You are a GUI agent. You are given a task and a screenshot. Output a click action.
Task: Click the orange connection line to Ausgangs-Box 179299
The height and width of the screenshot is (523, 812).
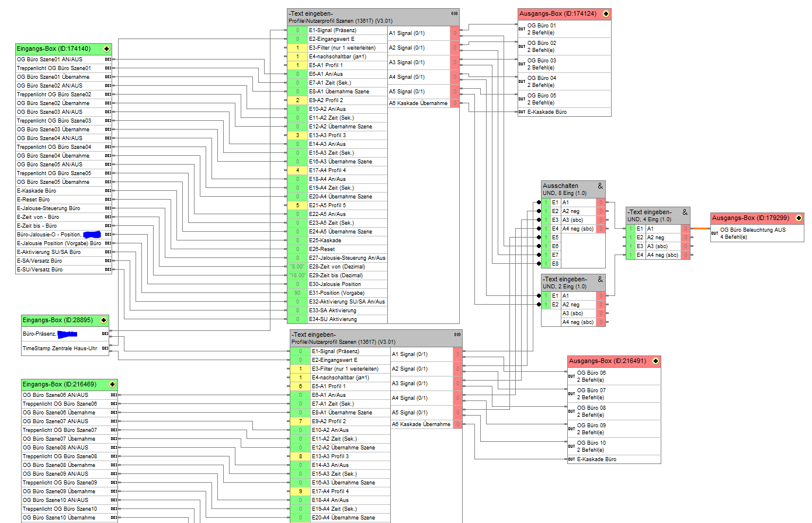pyautogui.click(x=700, y=229)
